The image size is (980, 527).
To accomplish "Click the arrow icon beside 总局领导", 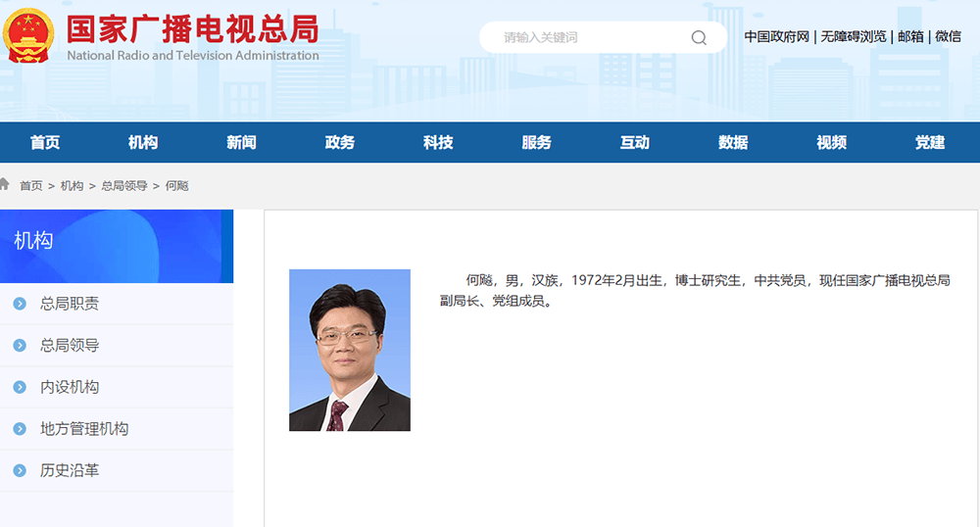I will pyautogui.click(x=20, y=346).
